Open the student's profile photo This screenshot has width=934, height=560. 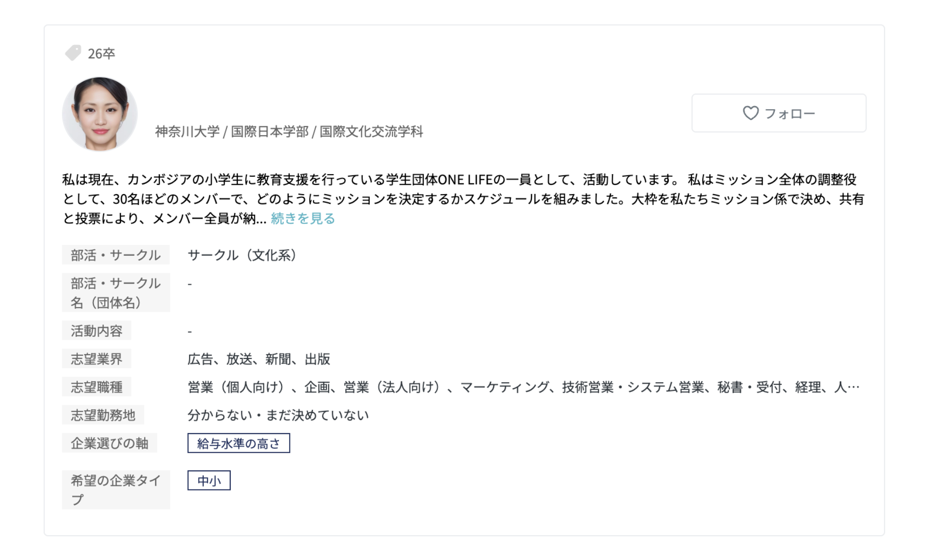100,114
